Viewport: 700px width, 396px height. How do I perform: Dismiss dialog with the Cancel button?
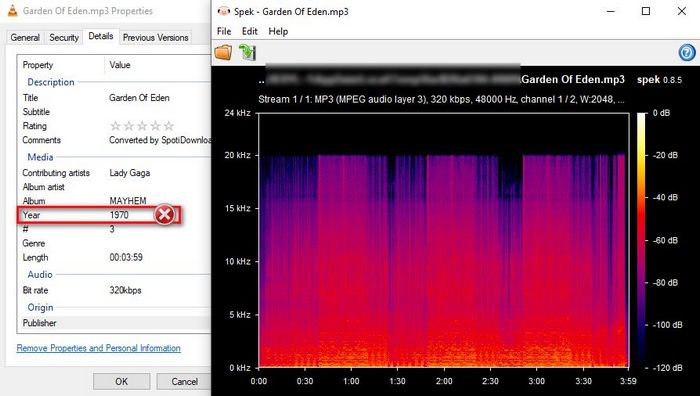point(184,381)
